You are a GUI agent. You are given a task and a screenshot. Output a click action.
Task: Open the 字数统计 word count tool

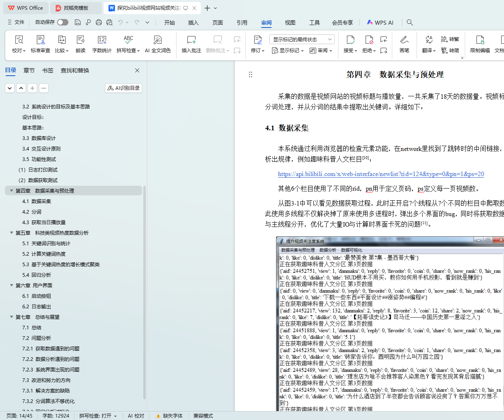pos(102,40)
